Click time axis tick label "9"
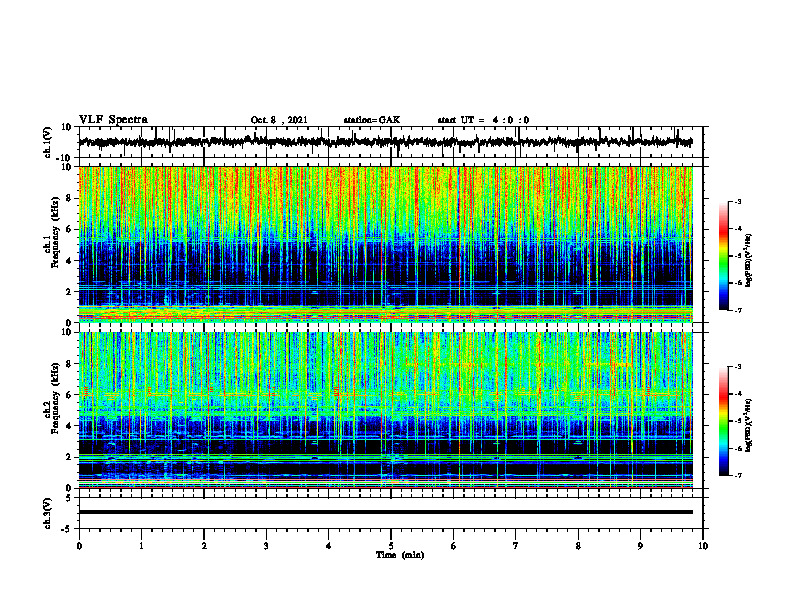Image resolution: width=792 pixels, height=612 pixels. [x=640, y=546]
